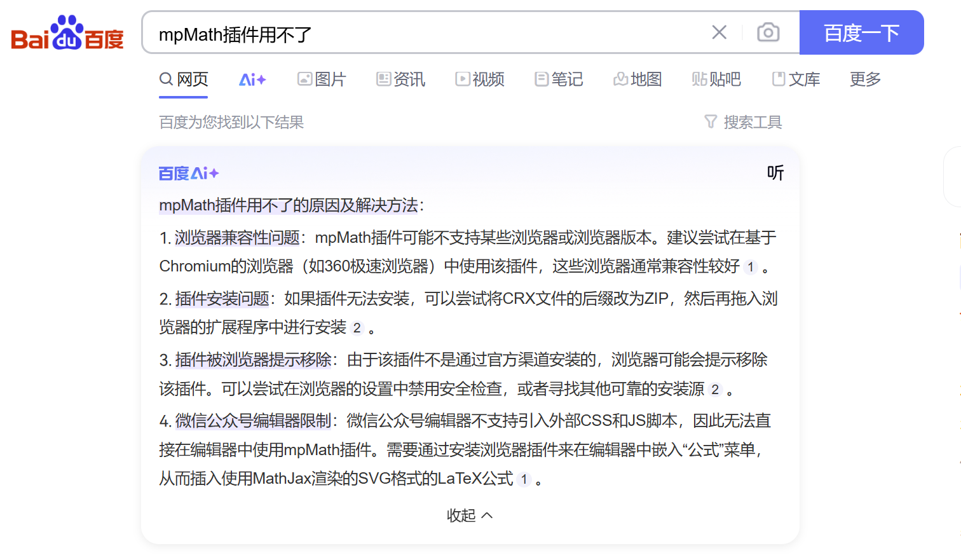The width and height of the screenshot is (961, 560).
Task: Click the Baidu logo
Action: (x=66, y=32)
